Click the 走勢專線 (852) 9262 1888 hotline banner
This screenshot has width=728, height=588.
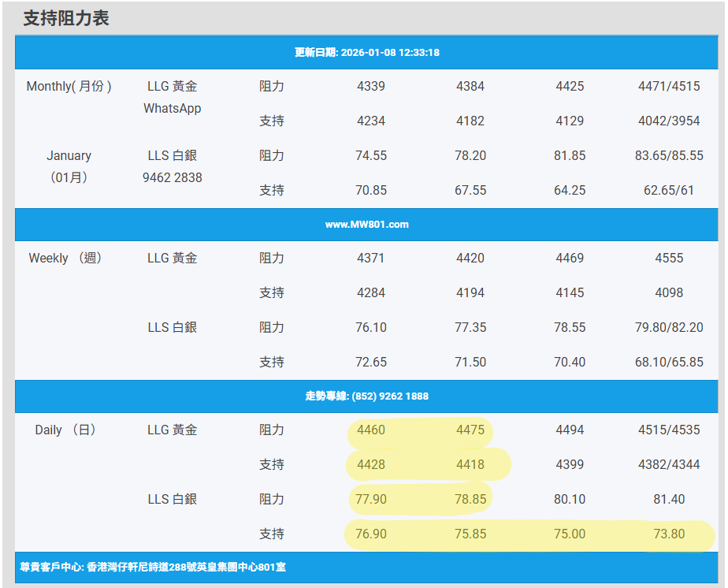click(366, 396)
